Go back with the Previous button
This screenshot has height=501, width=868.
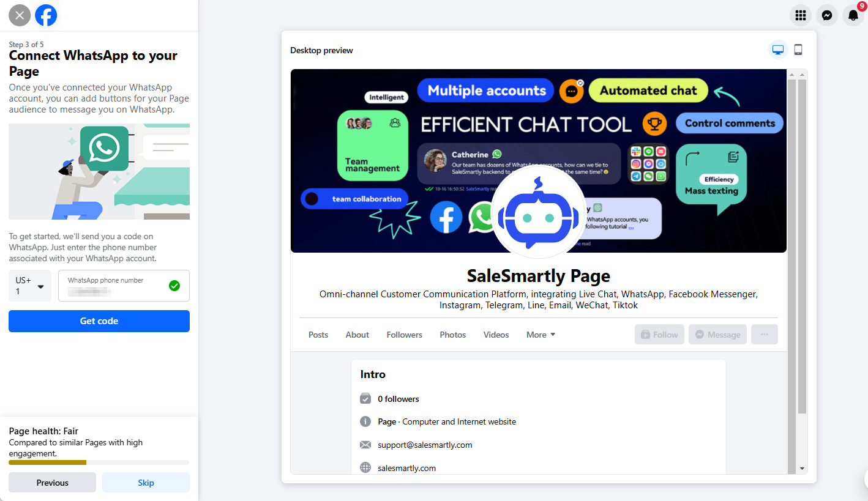(x=52, y=483)
